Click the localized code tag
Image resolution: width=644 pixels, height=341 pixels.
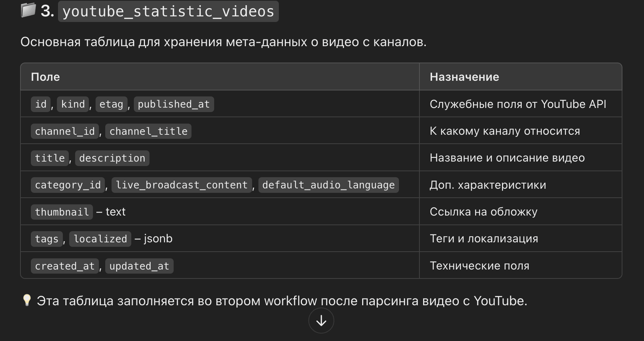(x=100, y=239)
